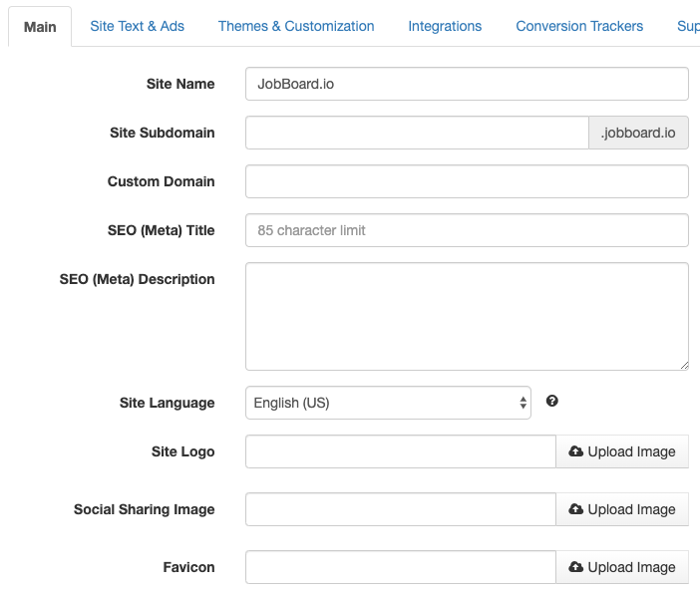Click the Site Logo path field
Image resolution: width=700 pixels, height=592 pixels.
(400, 451)
